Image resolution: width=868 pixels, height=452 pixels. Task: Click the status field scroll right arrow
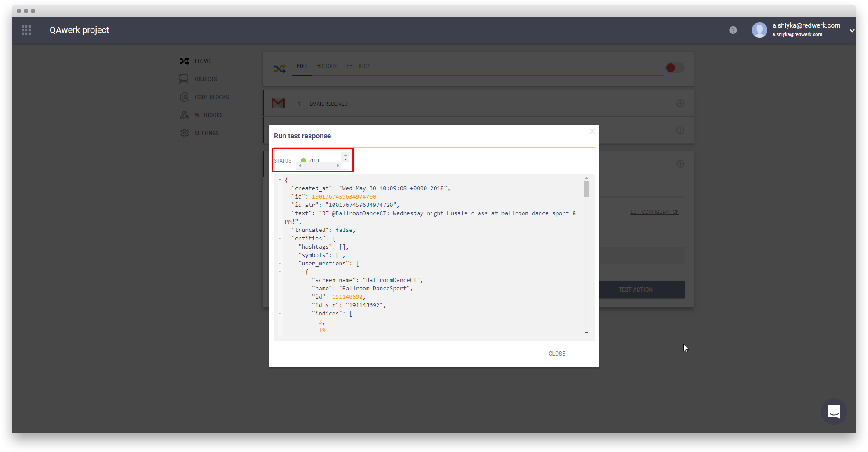point(338,165)
